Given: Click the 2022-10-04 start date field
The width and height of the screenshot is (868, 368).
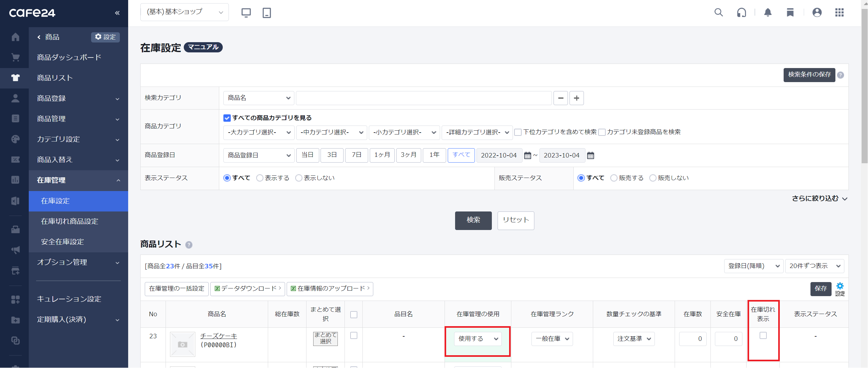Looking at the screenshot, I should 499,156.
